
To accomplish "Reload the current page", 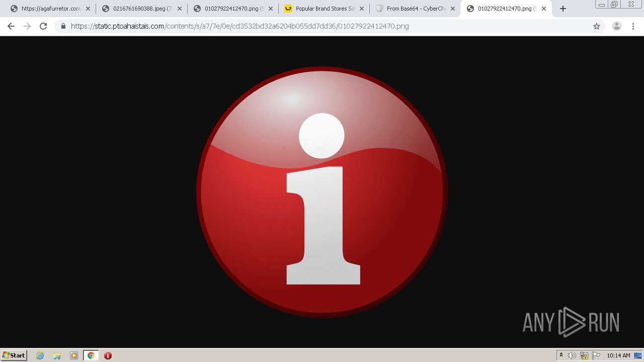I will pyautogui.click(x=43, y=26).
